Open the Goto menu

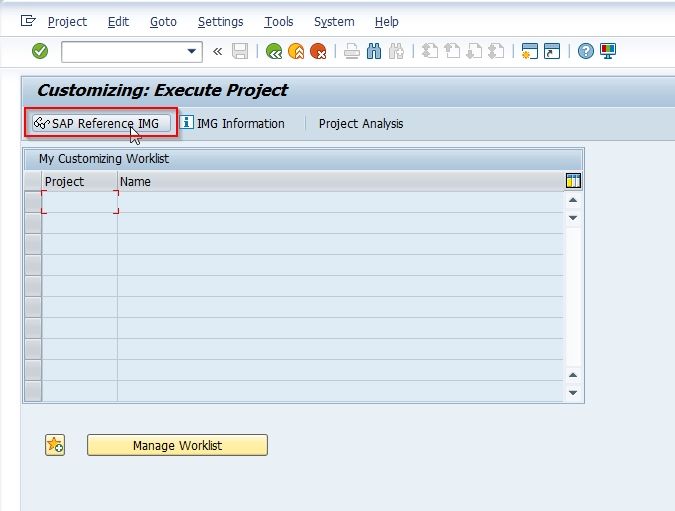tap(163, 22)
